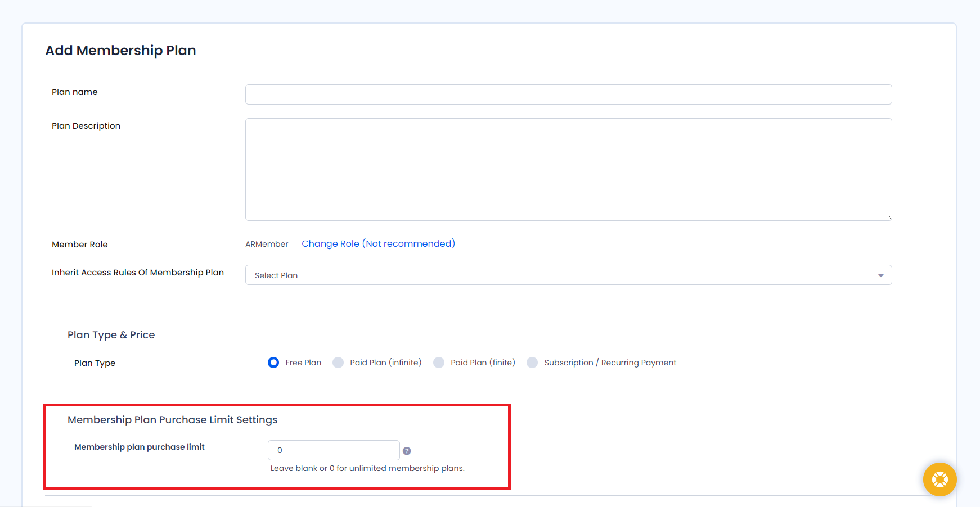This screenshot has width=980, height=507.
Task: Open the orange lifebuoy support button
Action: pyautogui.click(x=939, y=479)
